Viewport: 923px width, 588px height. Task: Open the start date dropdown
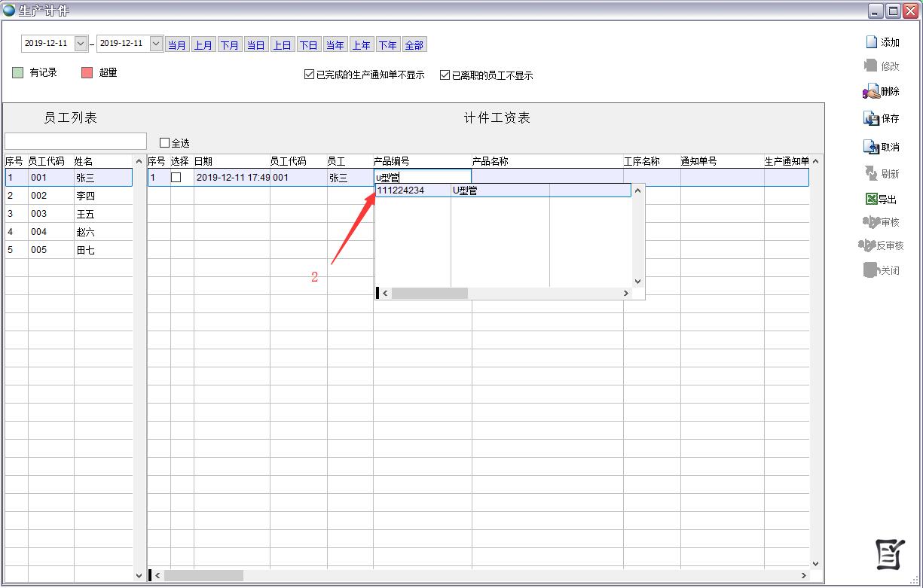(81, 44)
